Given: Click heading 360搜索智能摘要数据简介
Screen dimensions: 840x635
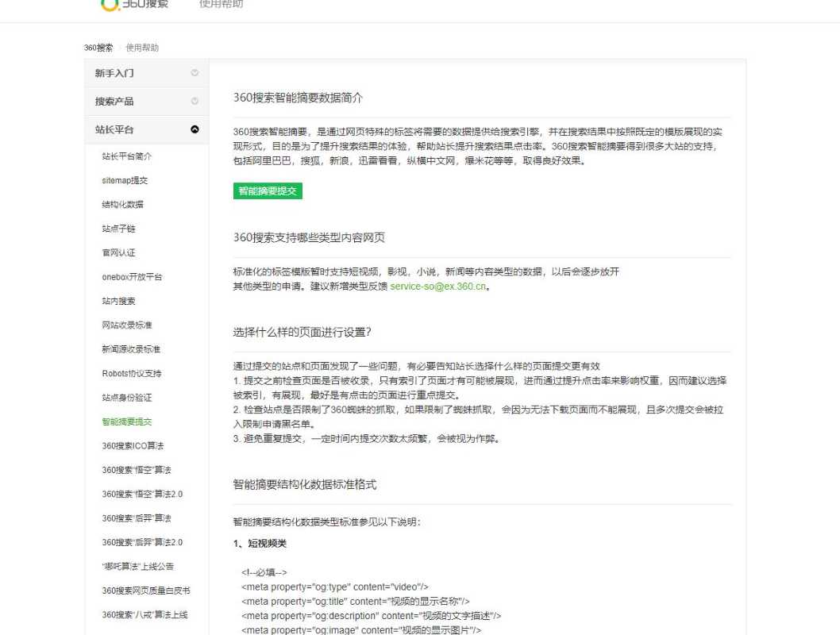Looking at the screenshot, I should click(x=298, y=98).
